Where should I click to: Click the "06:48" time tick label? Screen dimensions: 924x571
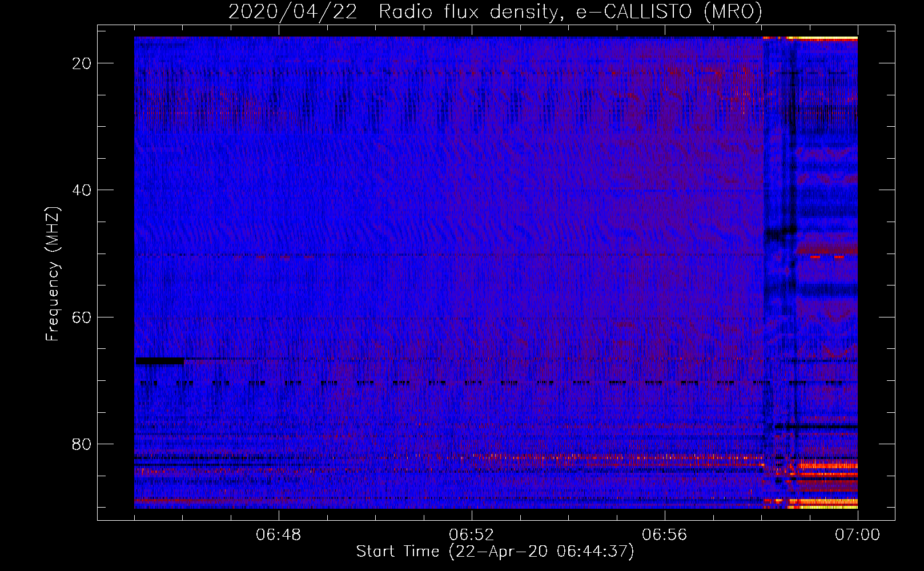point(279,535)
